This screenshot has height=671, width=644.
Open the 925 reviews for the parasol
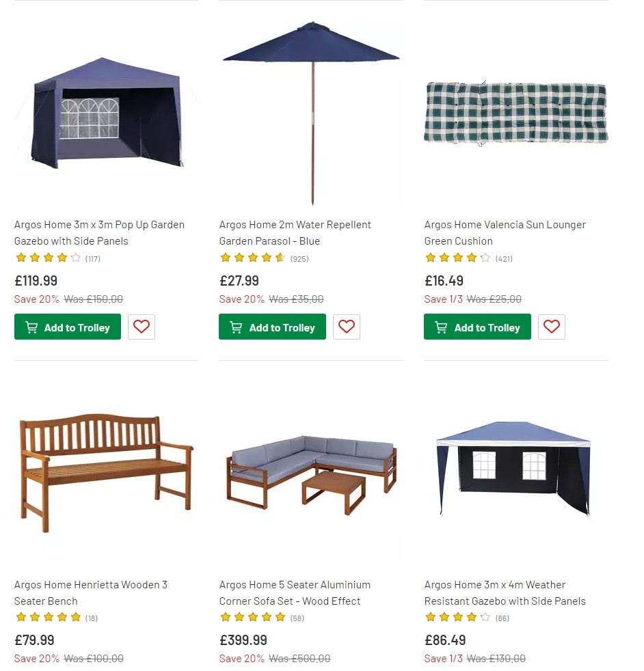299,259
